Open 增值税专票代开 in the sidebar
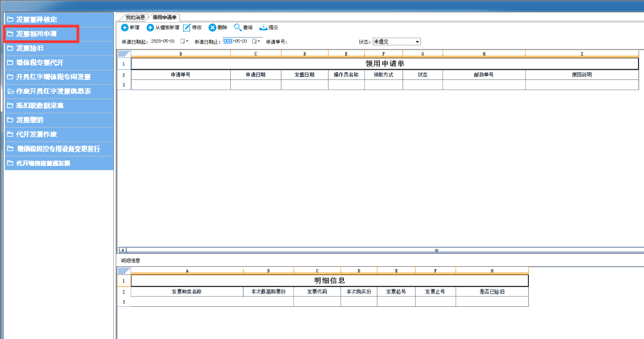 tap(59, 63)
